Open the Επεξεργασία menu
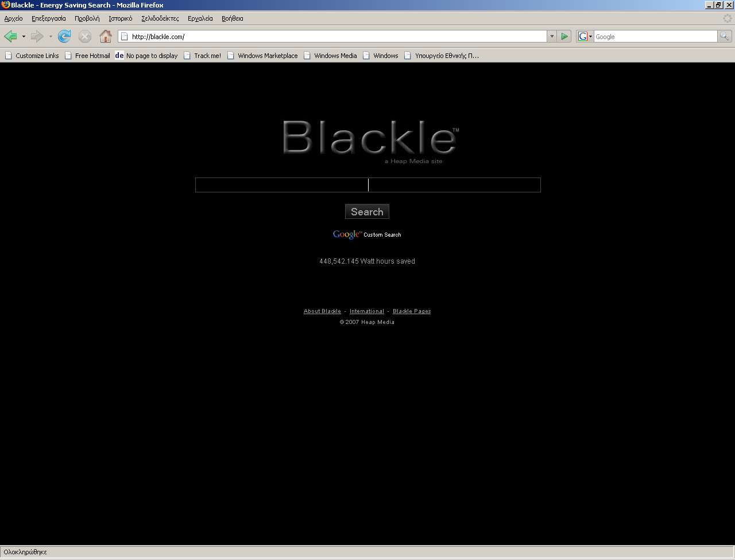This screenshot has width=735, height=560. click(49, 18)
